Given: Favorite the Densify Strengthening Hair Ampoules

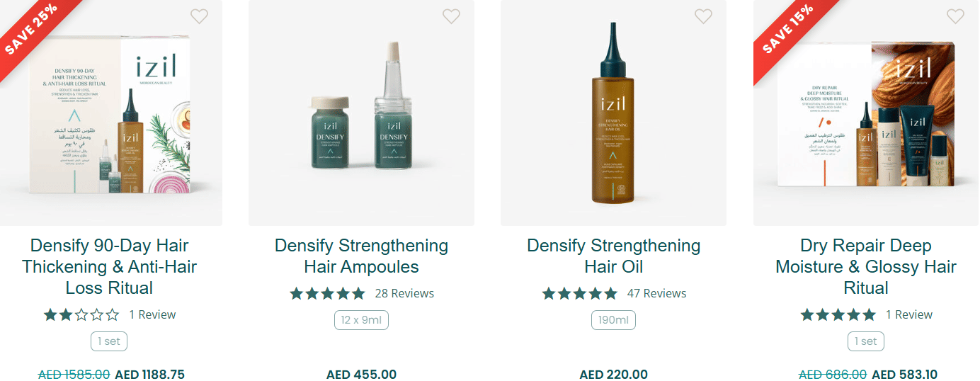Looking at the screenshot, I should tap(451, 16).
